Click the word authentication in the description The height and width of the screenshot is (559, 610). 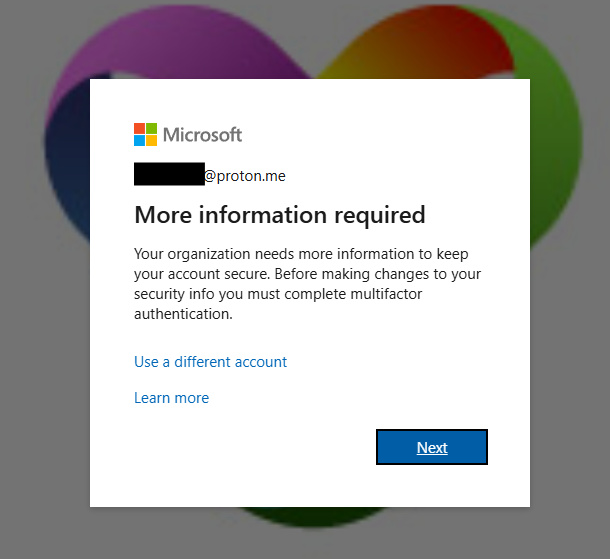183,314
